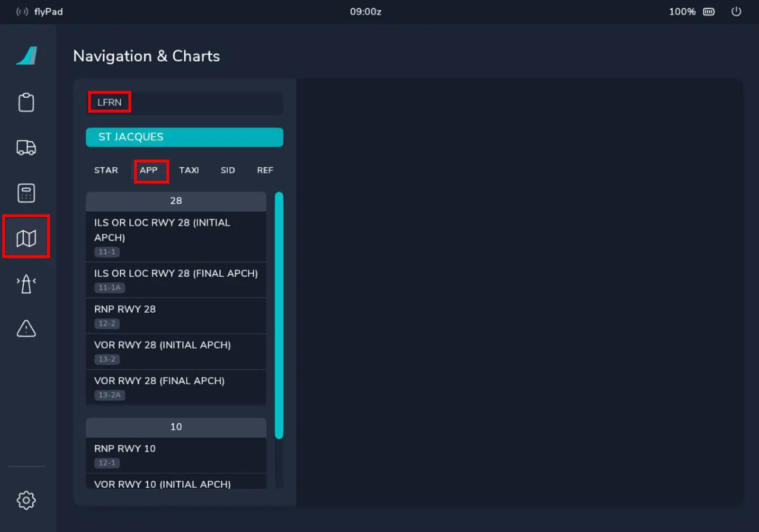The height and width of the screenshot is (532, 759).
Task: Click the power button icon
Action: pyautogui.click(x=736, y=12)
